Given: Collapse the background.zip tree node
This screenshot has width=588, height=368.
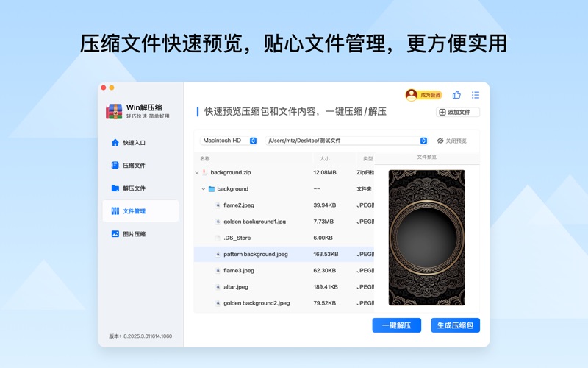Looking at the screenshot, I should (x=197, y=173).
